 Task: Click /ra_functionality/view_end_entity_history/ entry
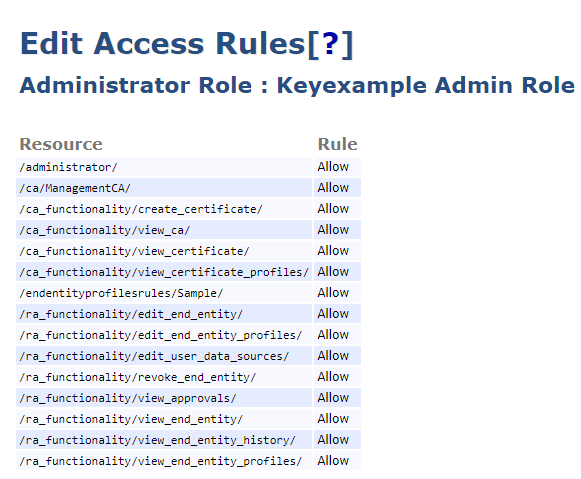157,440
